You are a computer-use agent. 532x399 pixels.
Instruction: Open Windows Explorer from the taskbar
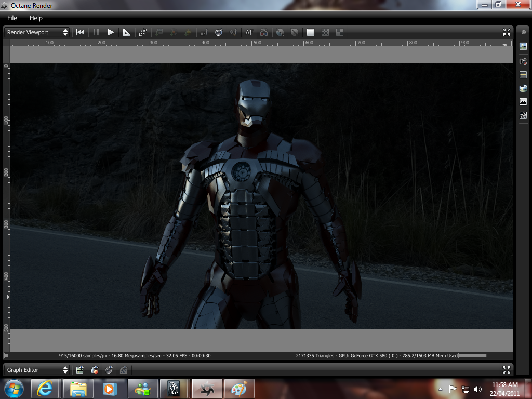(x=78, y=389)
